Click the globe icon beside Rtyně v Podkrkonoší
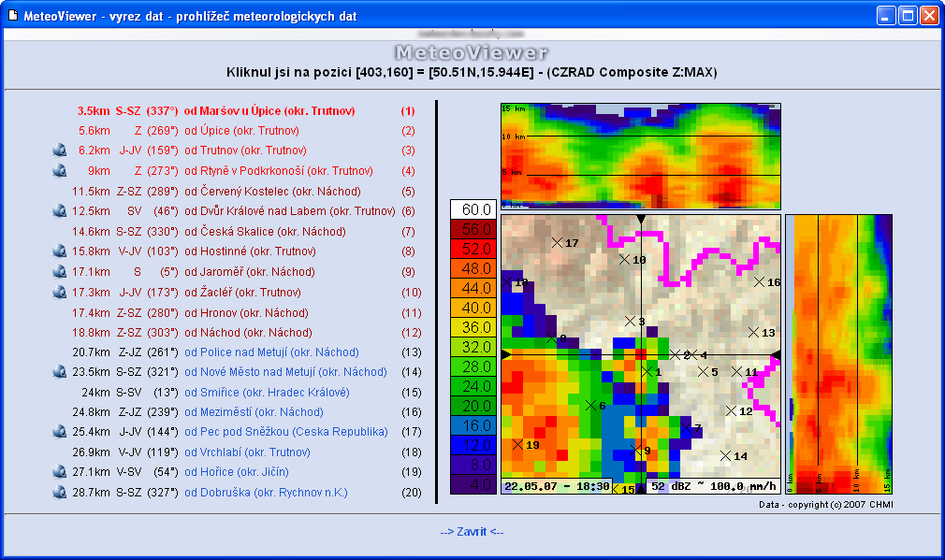The height and width of the screenshot is (560, 945). (x=59, y=170)
